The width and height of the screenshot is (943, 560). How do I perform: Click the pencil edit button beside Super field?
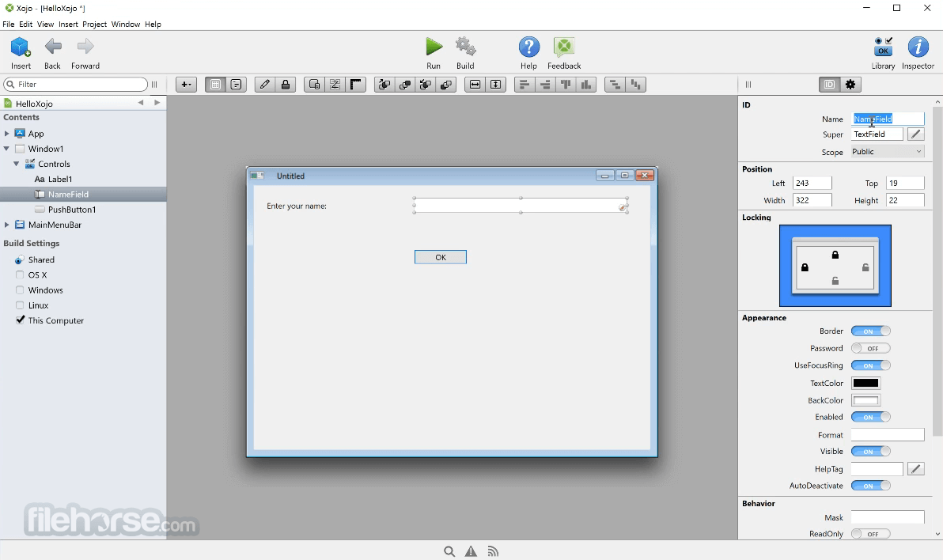(915, 134)
